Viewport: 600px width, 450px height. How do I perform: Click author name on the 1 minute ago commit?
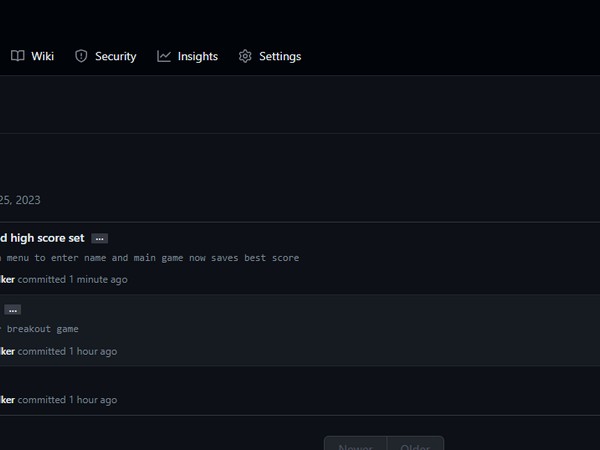click(x=7, y=279)
